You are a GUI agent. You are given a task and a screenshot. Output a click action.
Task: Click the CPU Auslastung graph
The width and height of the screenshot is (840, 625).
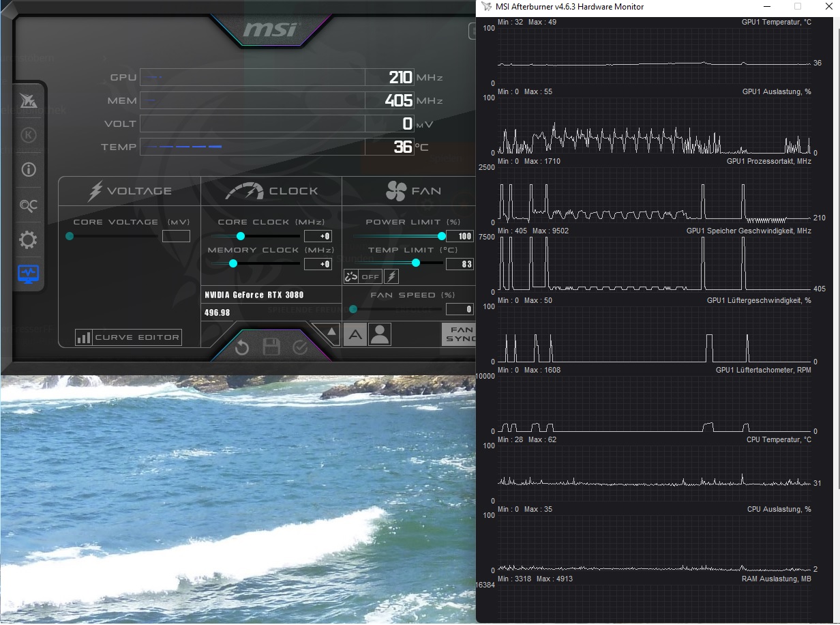[x=653, y=542]
